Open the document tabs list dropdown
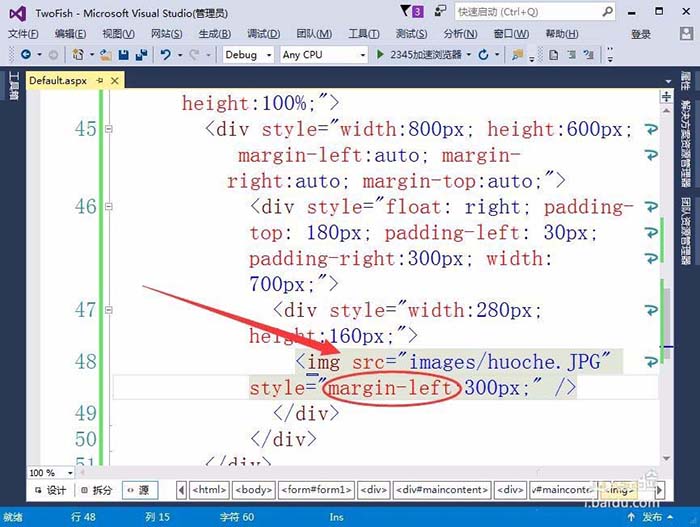 [x=668, y=81]
